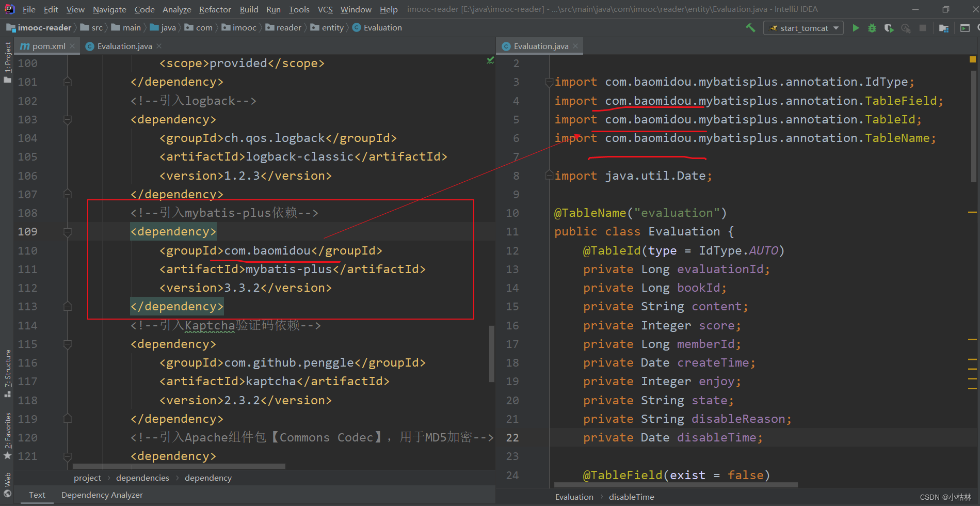Viewport: 980px width, 506px height.
Task: Collapse dependency fold at line 115
Action: click(x=68, y=344)
